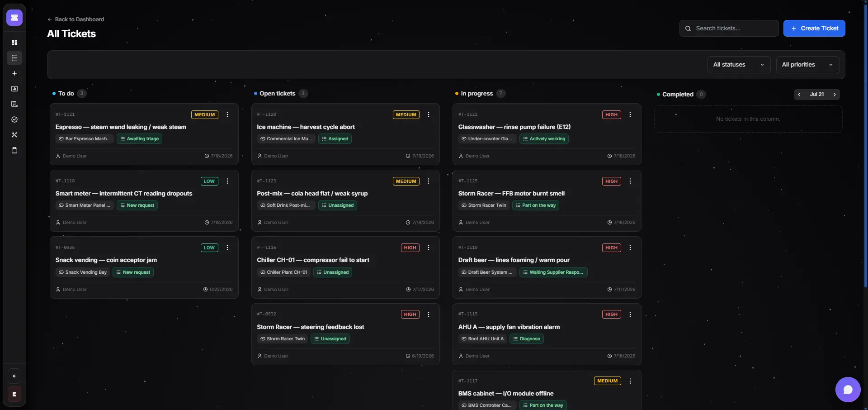
Task: Open Post-mix cola head flat ticket
Action: (x=312, y=194)
